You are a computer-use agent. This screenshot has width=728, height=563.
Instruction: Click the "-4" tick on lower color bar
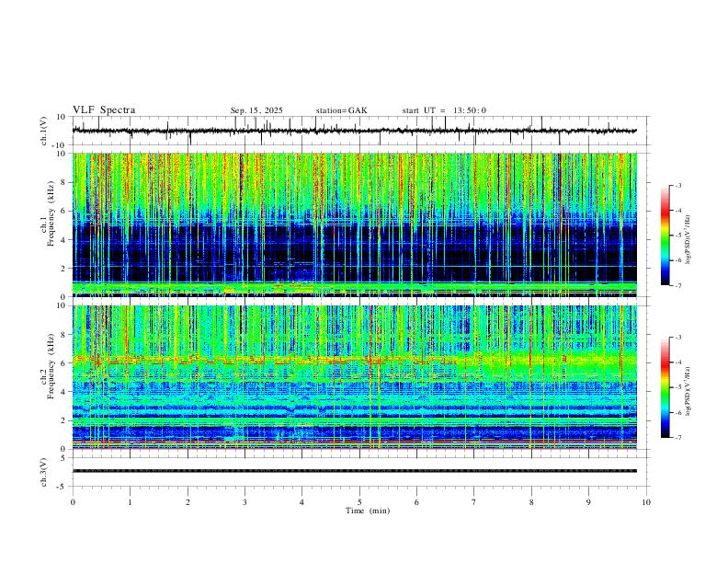point(678,362)
